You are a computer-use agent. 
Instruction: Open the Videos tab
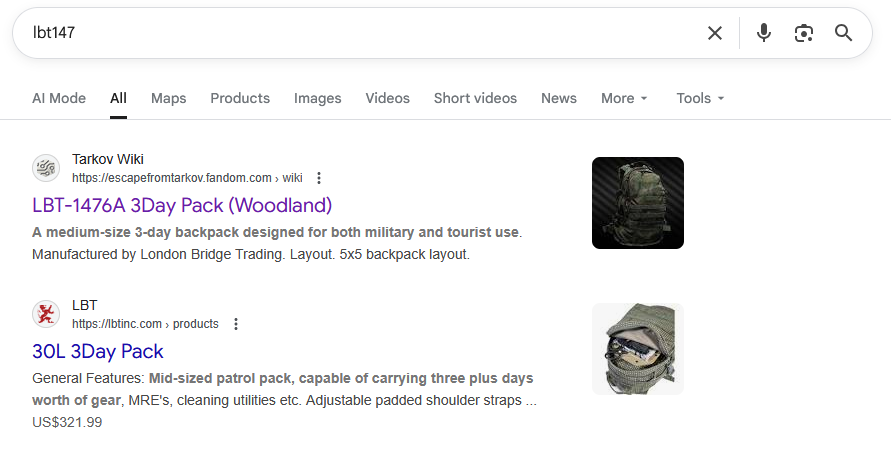pos(388,98)
